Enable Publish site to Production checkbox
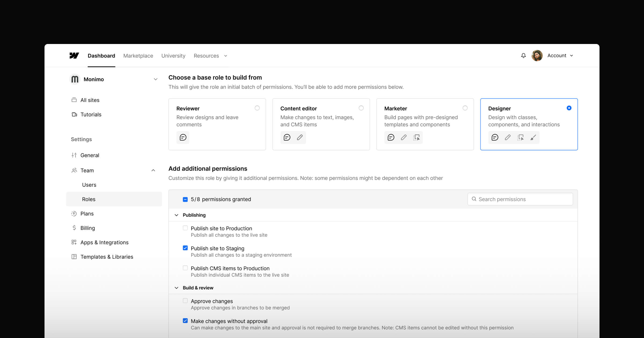Screen dimensions: 644x338 (x=185, y=228)
